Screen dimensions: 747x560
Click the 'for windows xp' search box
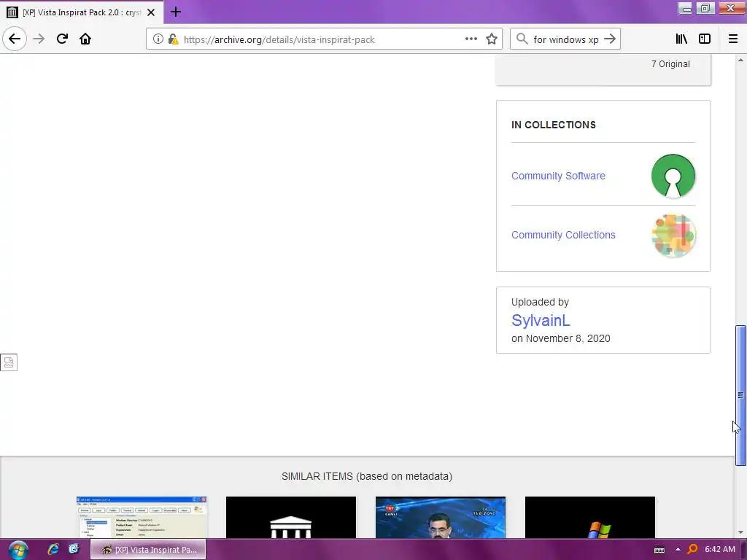pos(565,39)
